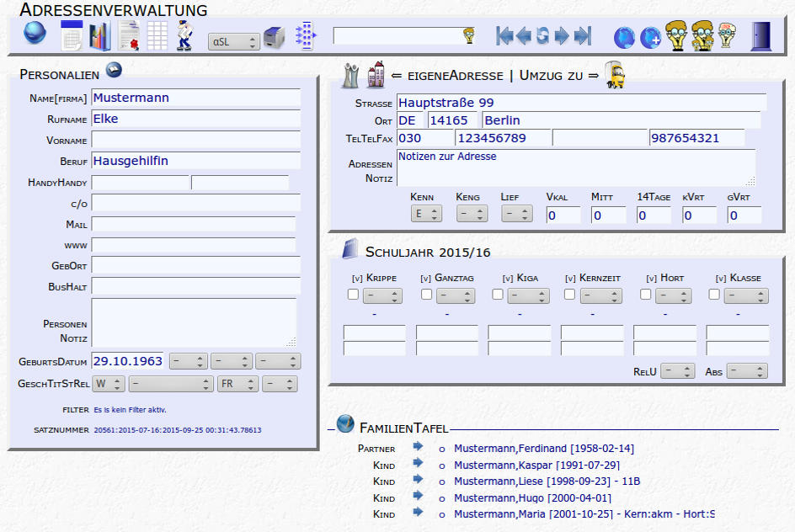Enable the Krippe checkbox
Viewport: 795px width, 532px height.
pos(354,295)
